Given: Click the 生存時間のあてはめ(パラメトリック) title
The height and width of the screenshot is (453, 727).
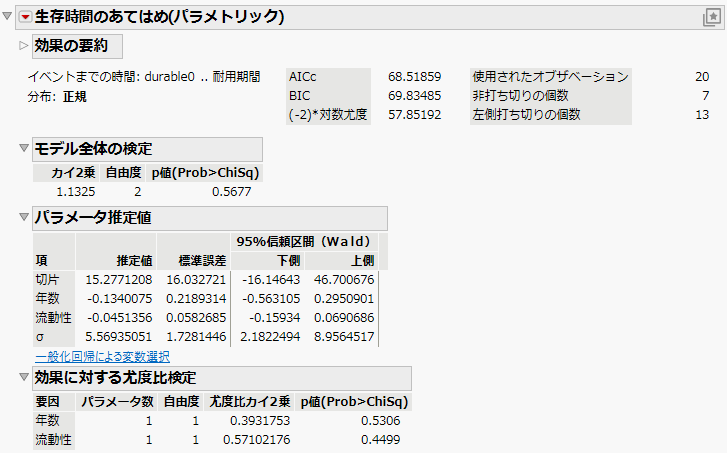Looking at the screenshot, I should [159, 17].
